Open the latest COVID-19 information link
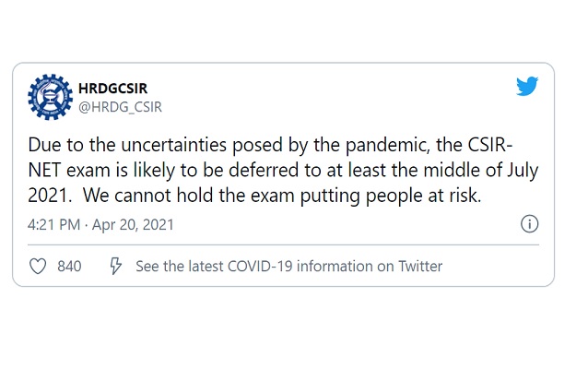 tap(288, 267)
